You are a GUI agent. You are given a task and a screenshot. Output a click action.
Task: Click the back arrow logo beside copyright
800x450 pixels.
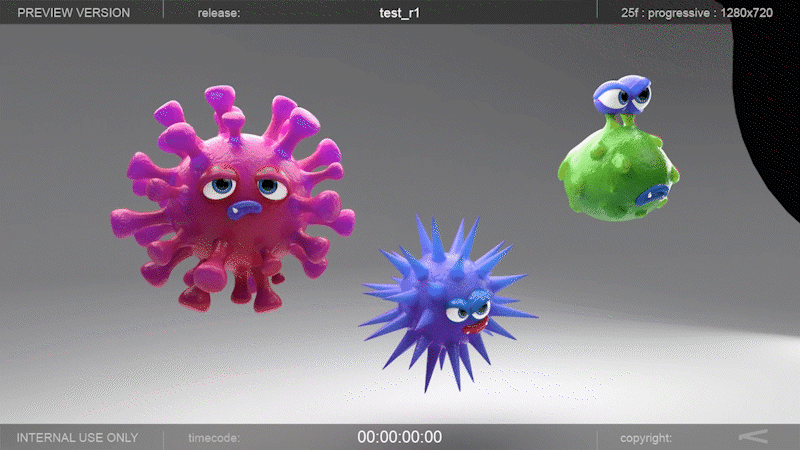click(754, 436)
